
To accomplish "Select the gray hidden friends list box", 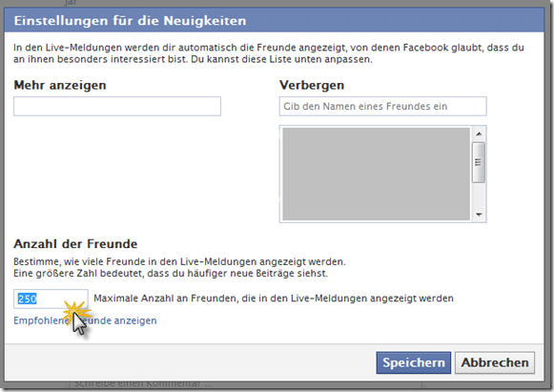I will click(377, 174).
